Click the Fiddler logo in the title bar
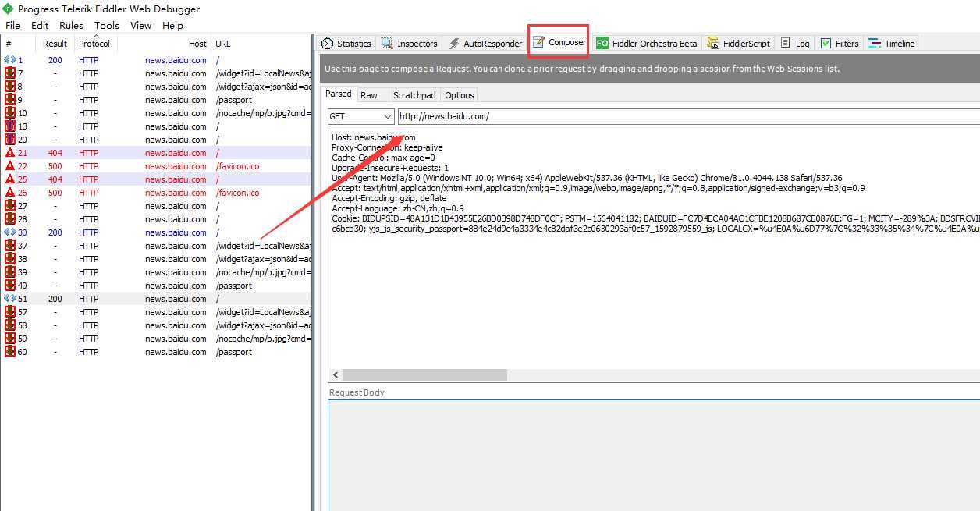 [x=8, y=9]
